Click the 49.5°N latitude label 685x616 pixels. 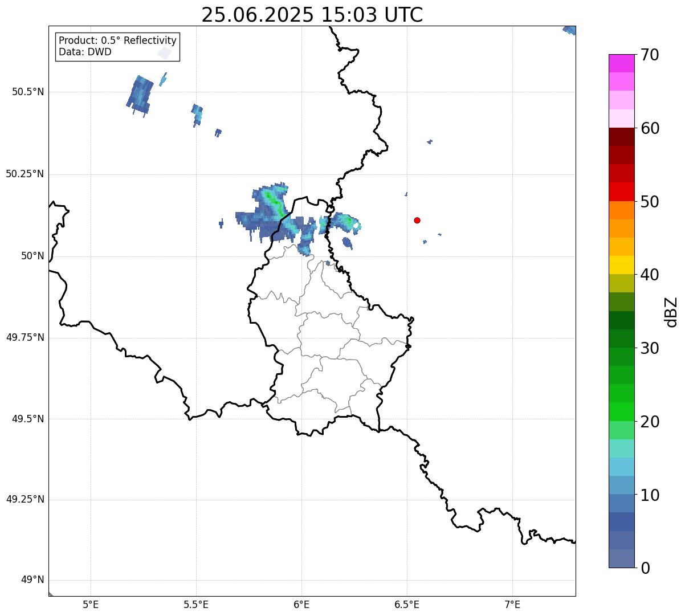pos(28,419)
